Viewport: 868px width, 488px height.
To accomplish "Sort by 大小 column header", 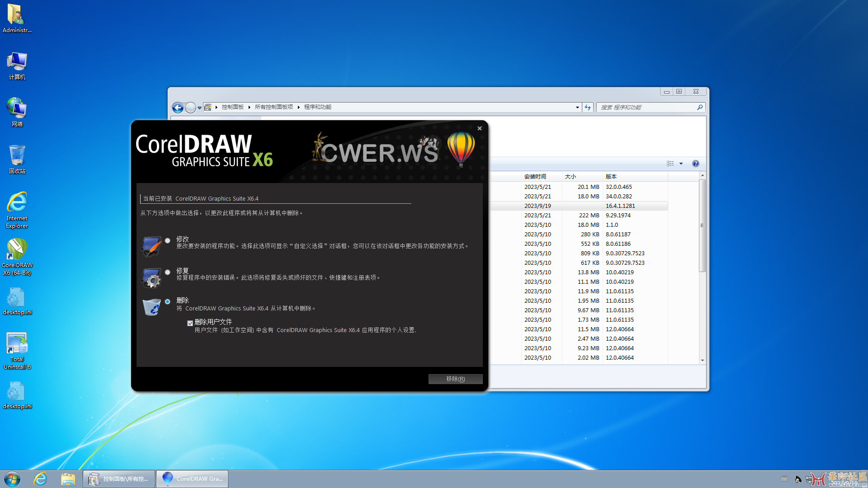I will (582, 177).
